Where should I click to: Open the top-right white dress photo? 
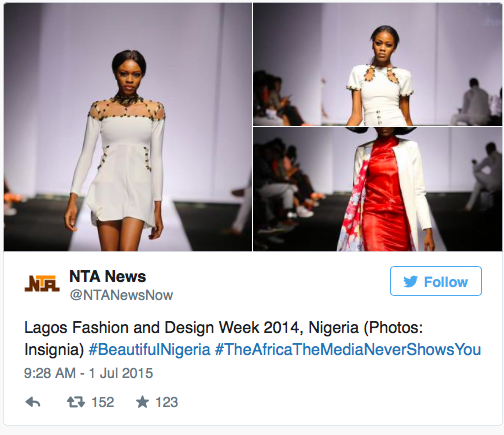[x=377, y=64]
